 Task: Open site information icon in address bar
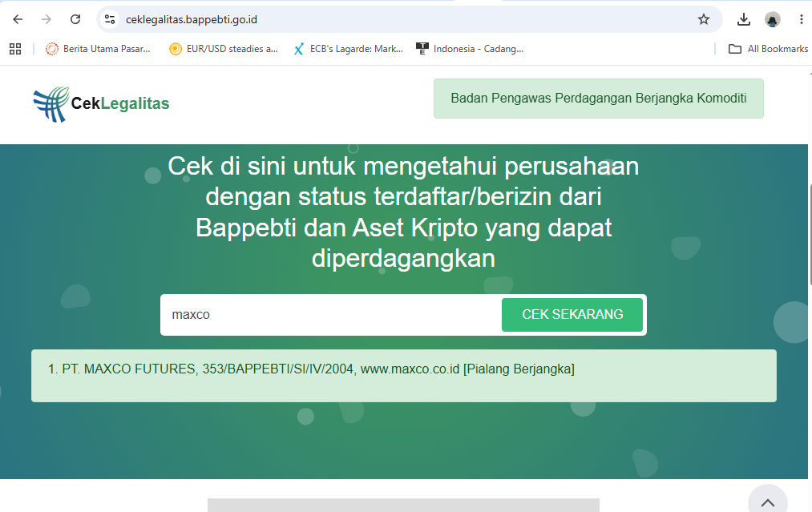(110, 20)
